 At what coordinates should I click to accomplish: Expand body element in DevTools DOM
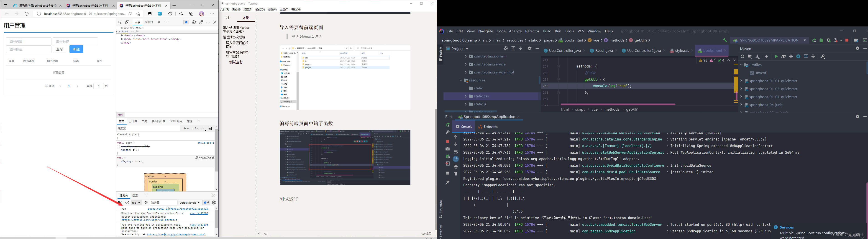tap(122, 39)
